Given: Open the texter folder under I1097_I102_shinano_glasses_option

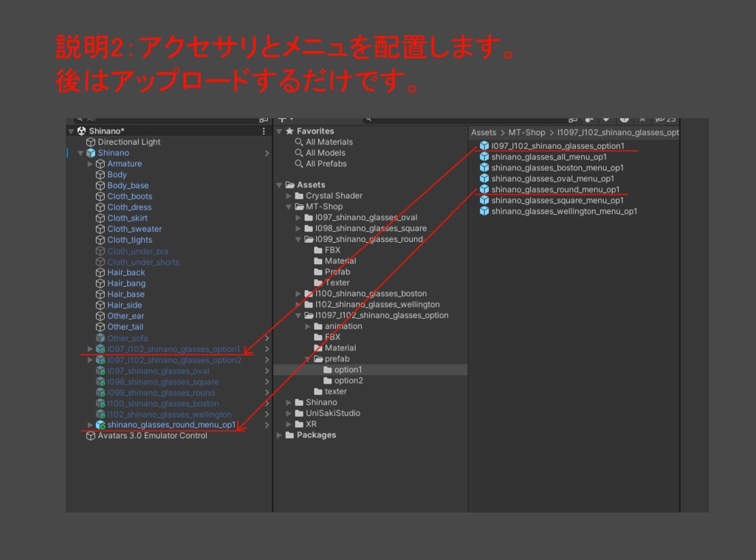Looking at the screenshot, I should pyautogui.click(x=336, y=391).
